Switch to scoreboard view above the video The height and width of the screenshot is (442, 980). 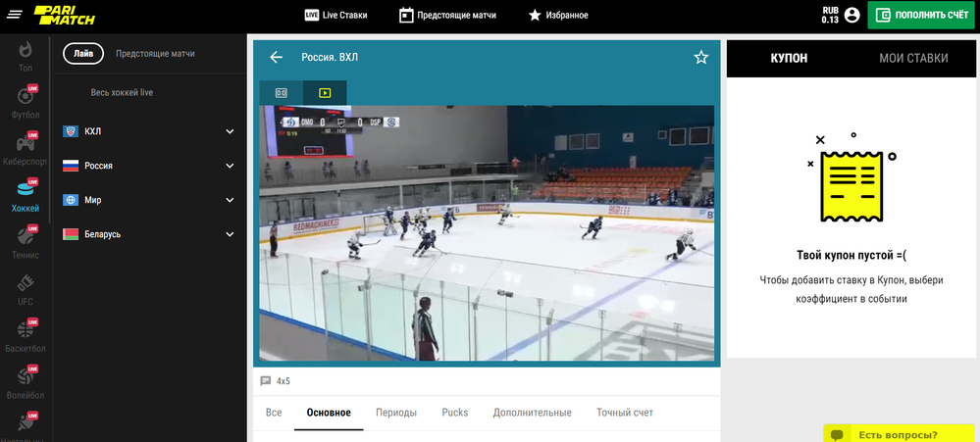click(282, 93)
